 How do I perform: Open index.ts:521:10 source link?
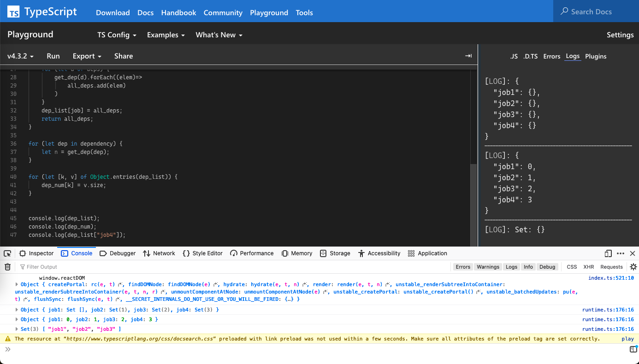coord(611,278)
